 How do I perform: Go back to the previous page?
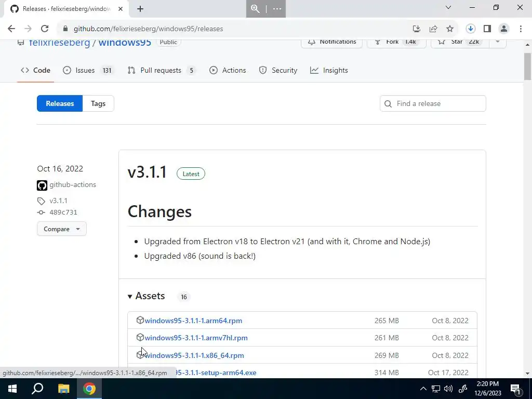click(11, 29)
